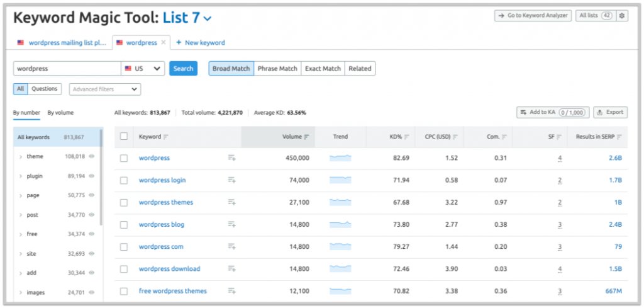Show All keyword types

[21, 89]
